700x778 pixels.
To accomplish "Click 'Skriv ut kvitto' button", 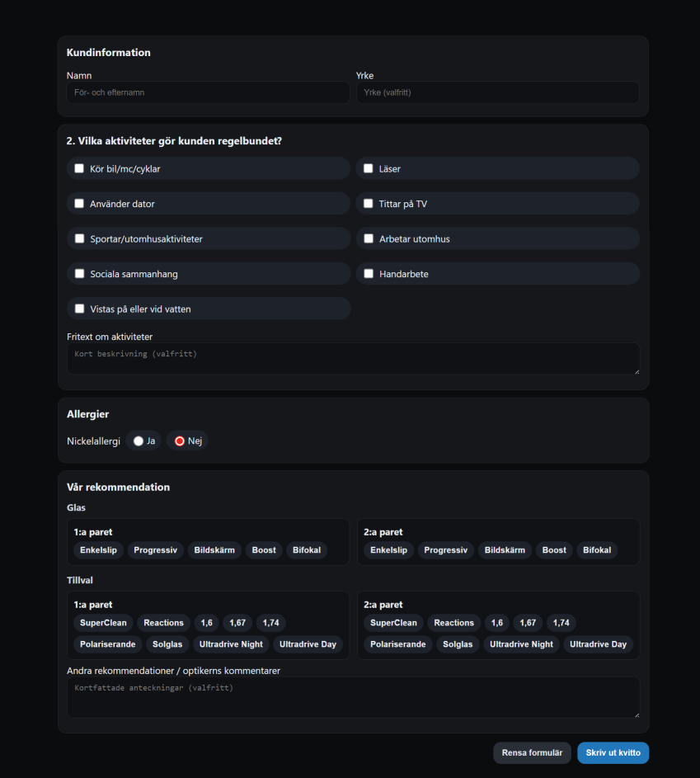I will tap(613, 752).
